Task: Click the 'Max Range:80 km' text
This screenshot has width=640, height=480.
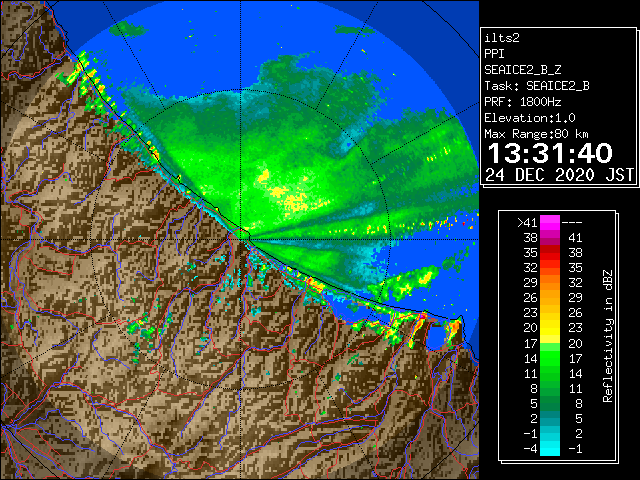Action: tap(537, 134)
